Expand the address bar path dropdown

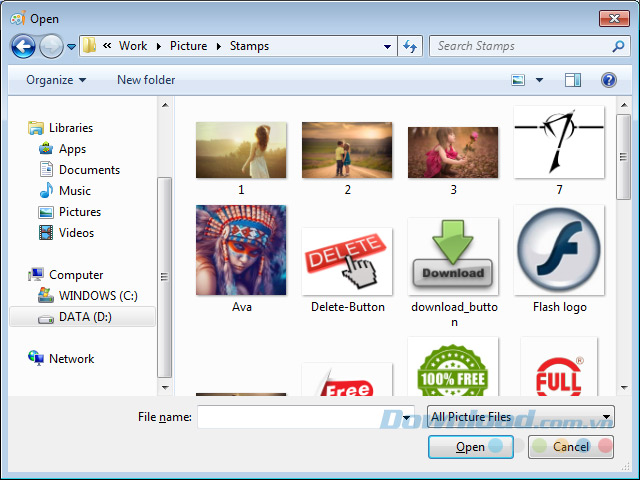coord(388,46)
